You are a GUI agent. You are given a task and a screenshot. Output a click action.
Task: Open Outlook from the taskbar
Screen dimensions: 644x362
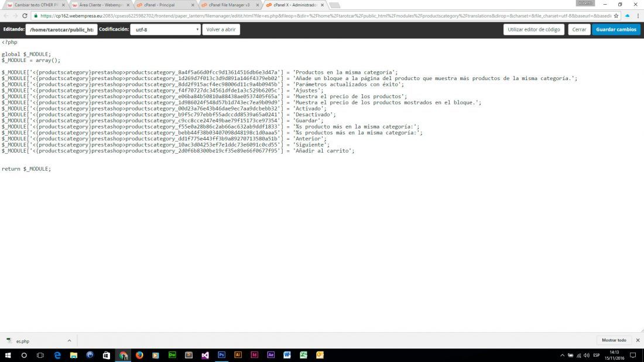320,355
